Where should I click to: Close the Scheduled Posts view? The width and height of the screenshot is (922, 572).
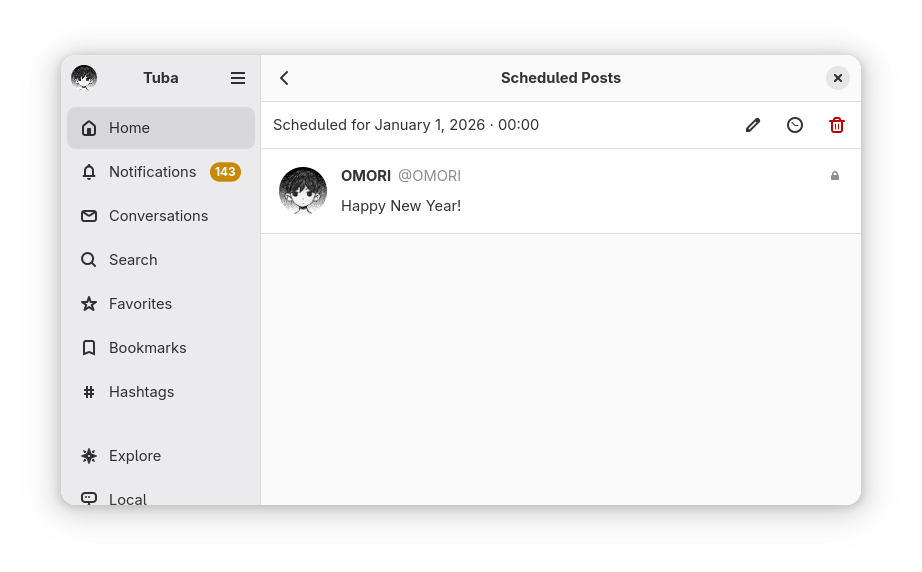coord(838,78)
